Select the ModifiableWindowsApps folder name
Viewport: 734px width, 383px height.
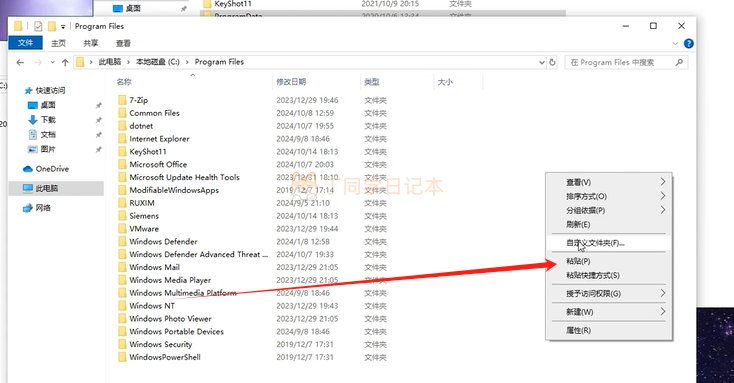(174, 190)
